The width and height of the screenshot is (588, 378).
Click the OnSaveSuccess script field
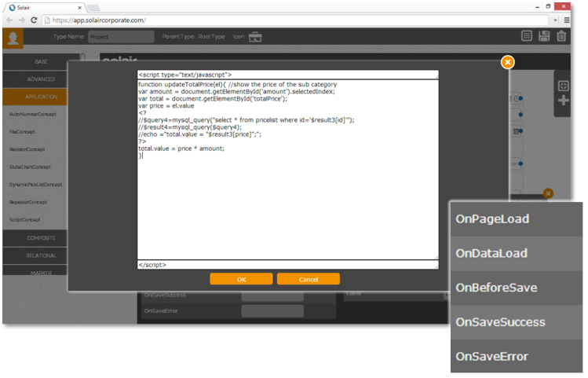click(272, 296)
